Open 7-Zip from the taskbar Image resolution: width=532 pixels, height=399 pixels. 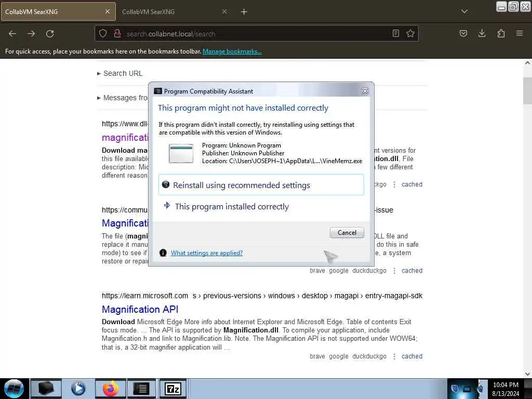pos(173,389)
